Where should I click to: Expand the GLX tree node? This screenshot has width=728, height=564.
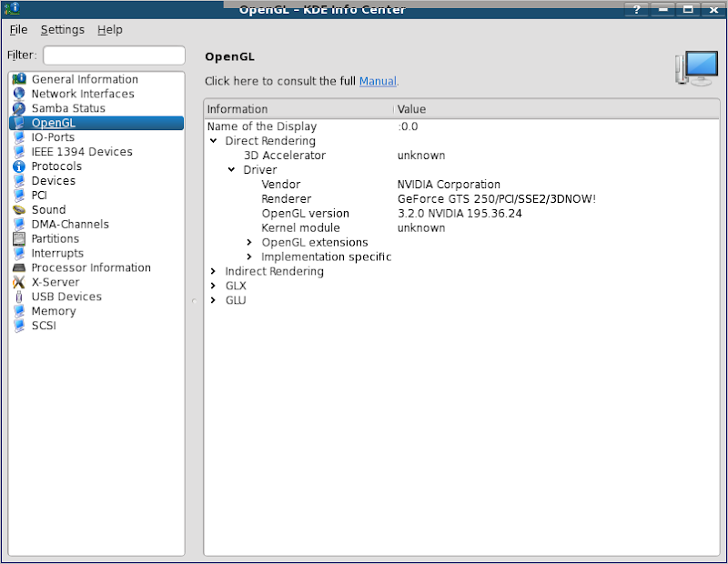(x=214, y=286)
